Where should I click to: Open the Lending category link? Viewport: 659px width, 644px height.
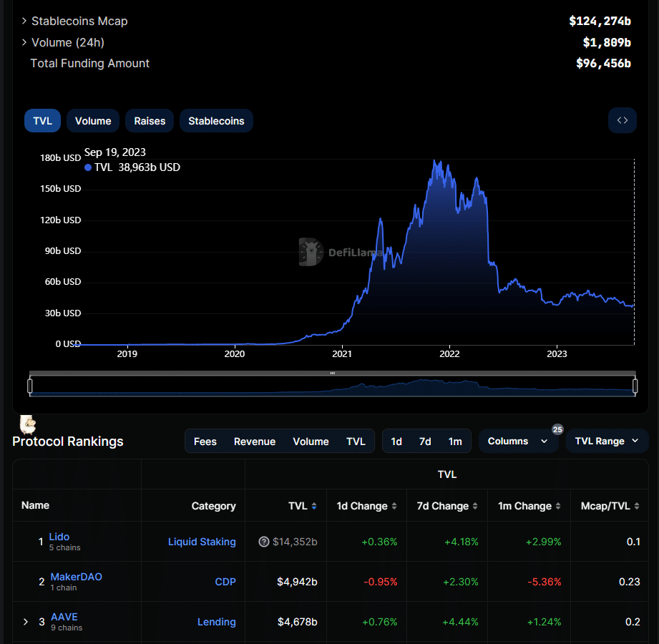click(216, 622)
